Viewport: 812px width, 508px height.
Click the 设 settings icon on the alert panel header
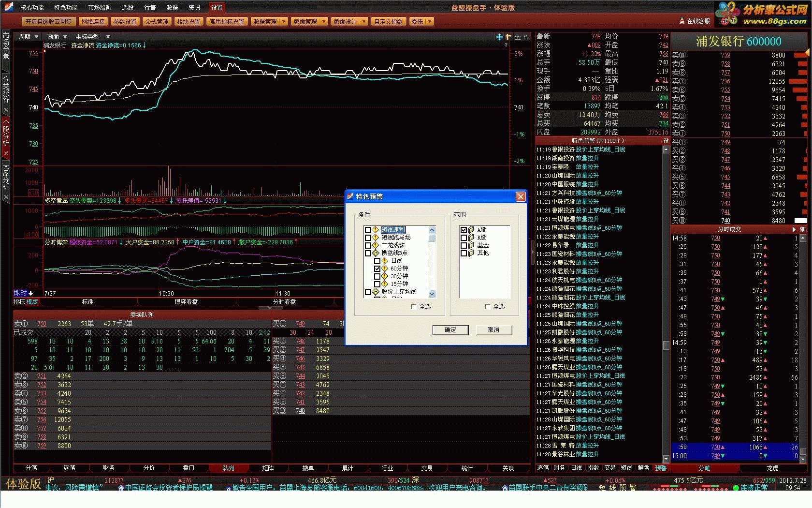click(x=666, y=140)
